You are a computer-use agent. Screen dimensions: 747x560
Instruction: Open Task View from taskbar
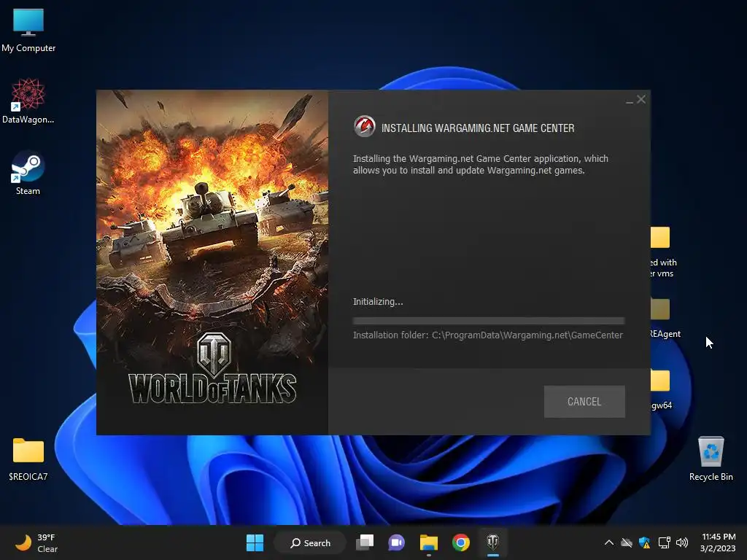365,542
